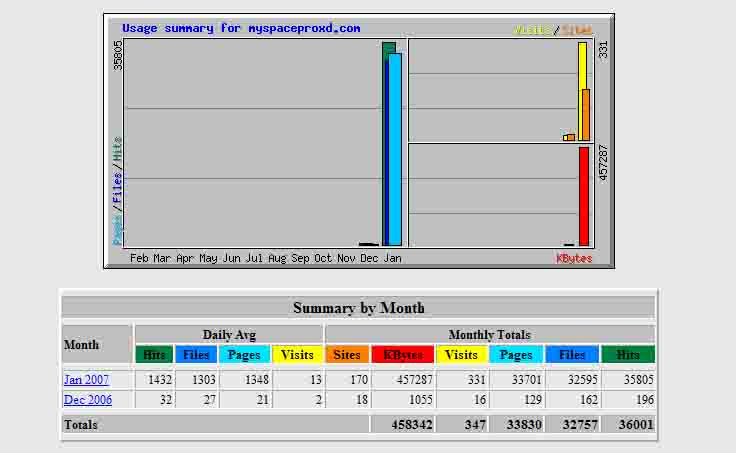Click the tall red KBytes bar in chart

tap(584, 196)
